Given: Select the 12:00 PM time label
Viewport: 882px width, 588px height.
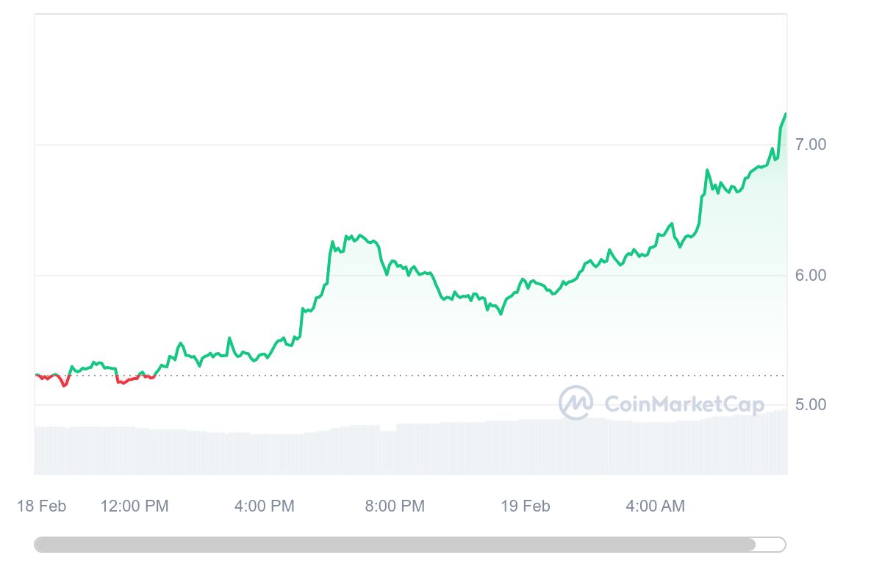Looking at the screenshot, I should pos(134,506).
